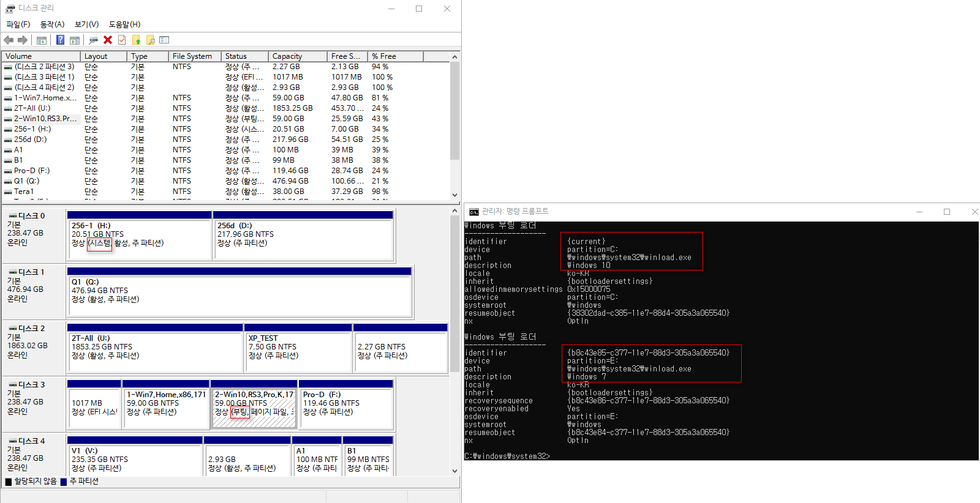
Task: Click the disk with magnifier toolbar icon
Action: click(93, 40)
